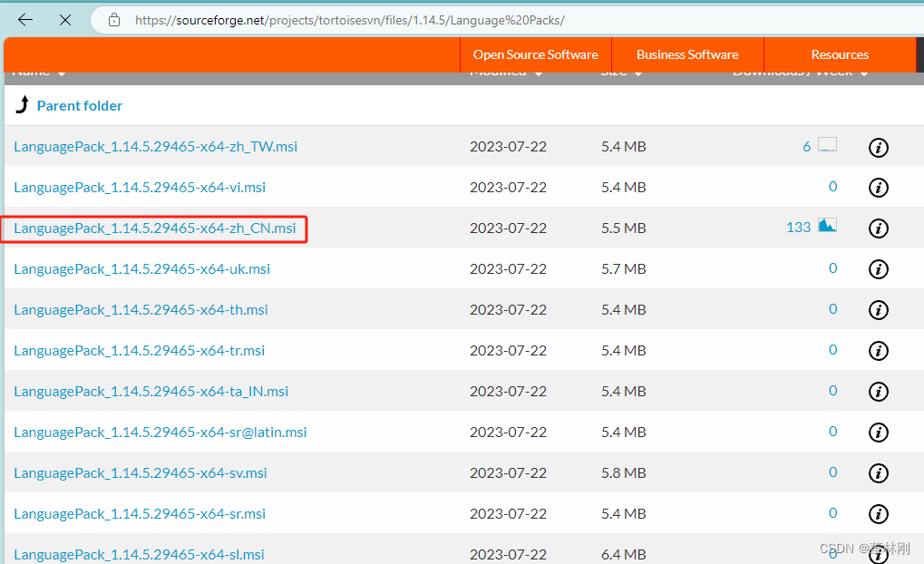Download the x64-sl.msi language pack
924x564 pixels.
click(x=139, y=555)
